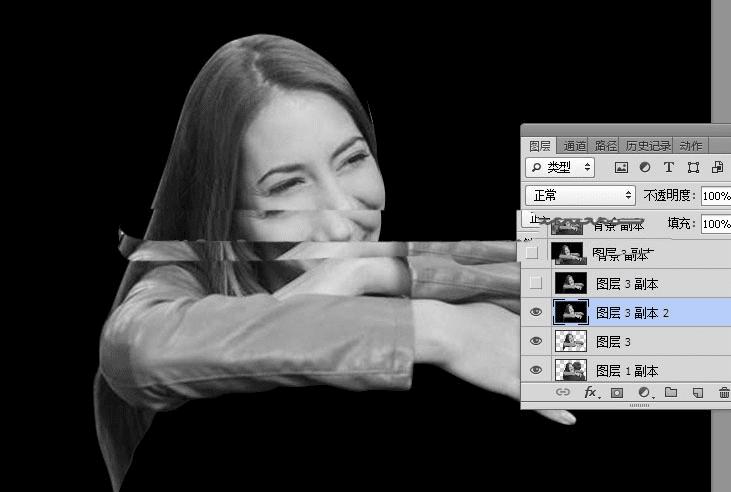Viewport: 731px width, 492px height.
Task: Switch to the 通道 tab
Action: tap(574, 146)
